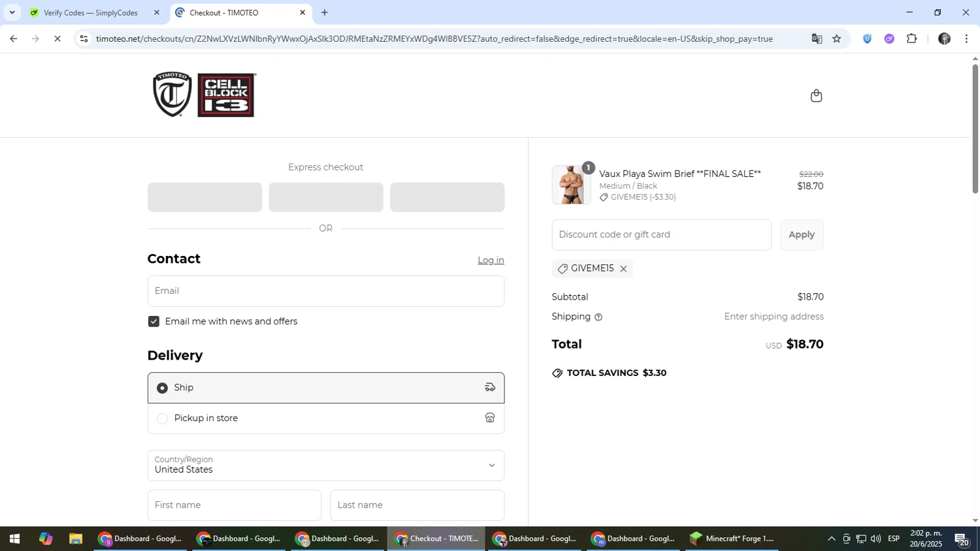Click the Last name field
The height and width of the screenshot is (551, 980).
(x=417, y=505)
